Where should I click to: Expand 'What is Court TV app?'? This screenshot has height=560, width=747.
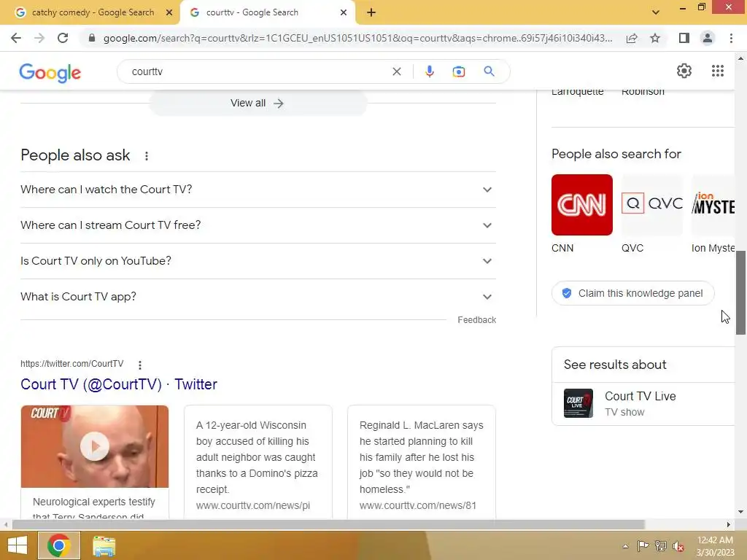[x=258, y=297]
